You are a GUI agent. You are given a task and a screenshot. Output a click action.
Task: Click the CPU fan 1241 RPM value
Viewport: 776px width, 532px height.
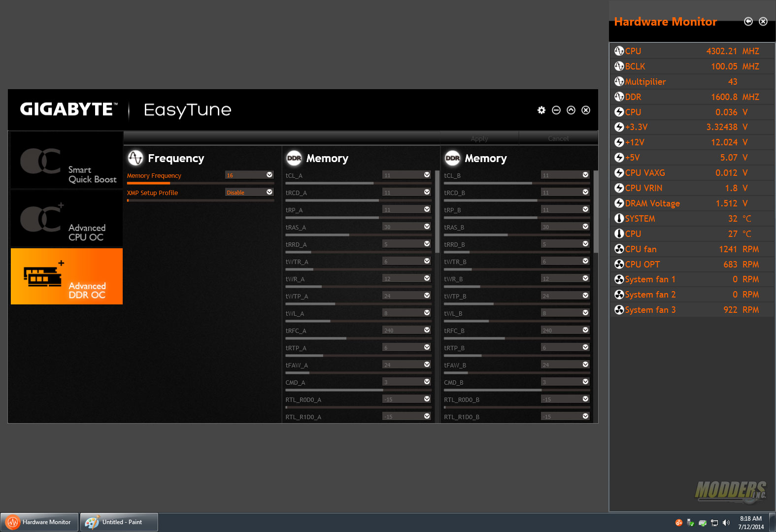739,249
